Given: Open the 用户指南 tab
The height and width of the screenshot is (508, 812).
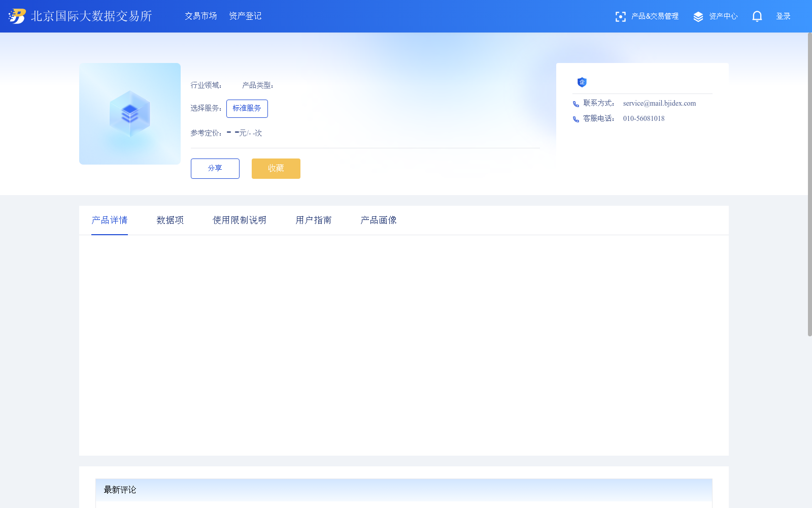Looking at the screenshot, I should [x=314, y=220].
